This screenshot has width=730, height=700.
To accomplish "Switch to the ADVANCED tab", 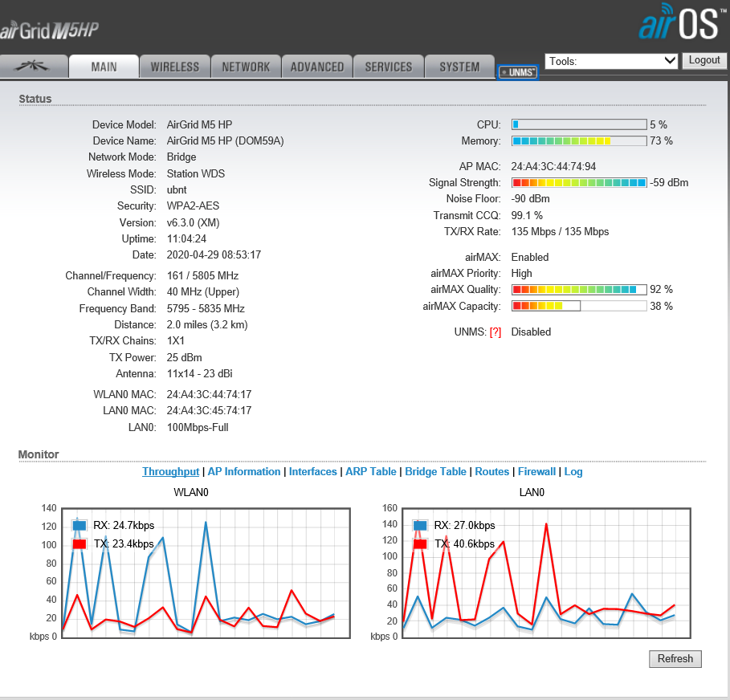I will coord(317,67).
